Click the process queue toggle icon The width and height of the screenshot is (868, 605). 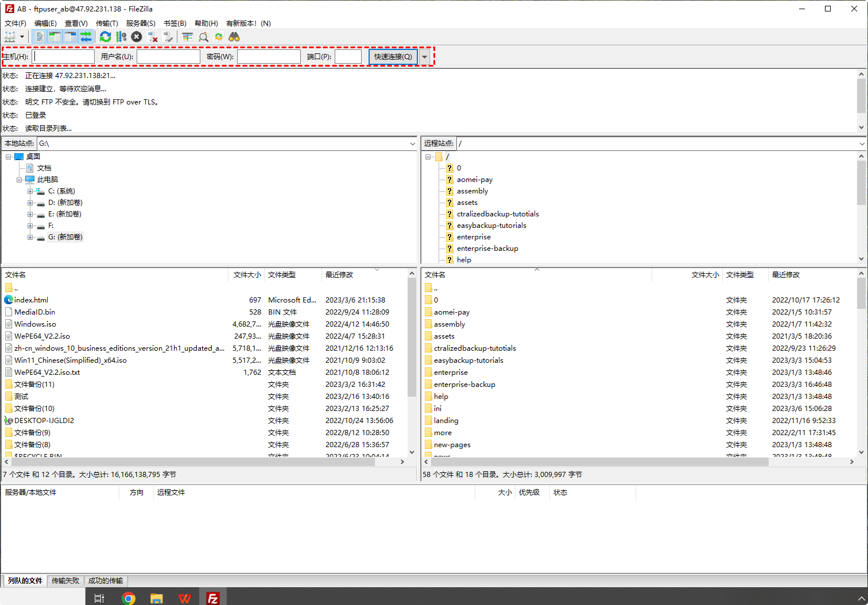pyautogui.click(x=121, y=37)
